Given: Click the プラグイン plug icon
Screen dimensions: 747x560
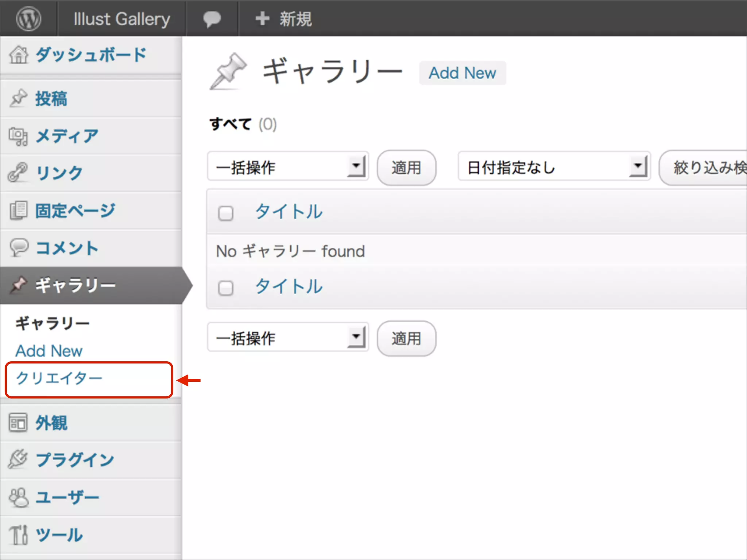Looking at the screenshot, I should 18,459.
